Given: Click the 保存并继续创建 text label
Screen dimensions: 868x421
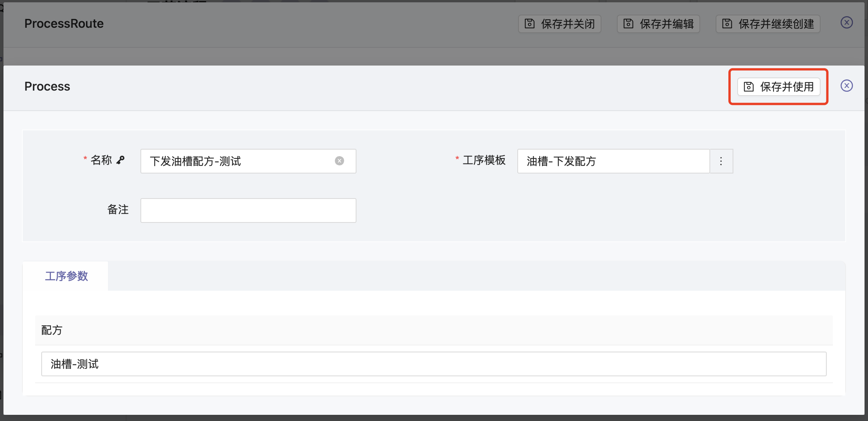Looking at the screenshot, I should pyautogui.click(x=776, y=24).
